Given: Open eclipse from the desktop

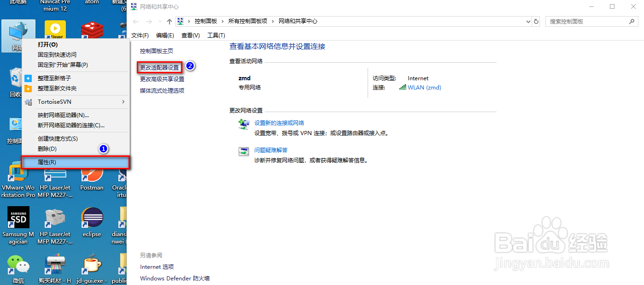Looking at the screenshot, I should tap(92, 218).
